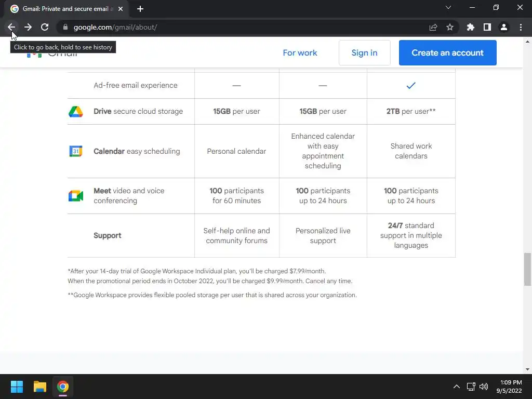Open the Chrome extensions puzzle icon
The height and width of the screenshot is (399, 532).
click(x=471, y=27)
